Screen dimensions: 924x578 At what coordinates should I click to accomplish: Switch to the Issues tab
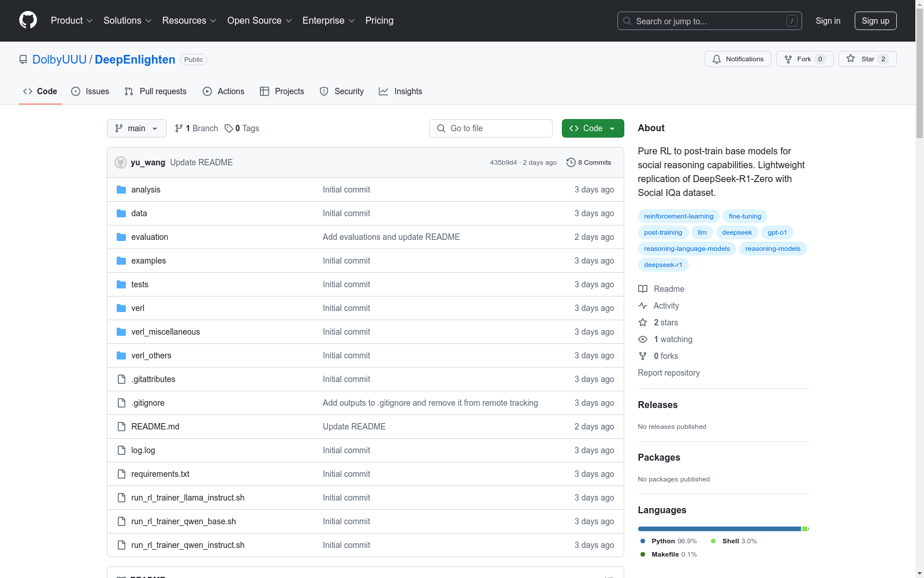coord(90,91)
